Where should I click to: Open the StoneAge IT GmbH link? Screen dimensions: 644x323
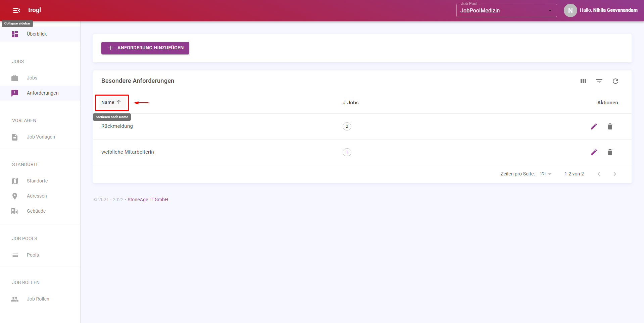148,200
